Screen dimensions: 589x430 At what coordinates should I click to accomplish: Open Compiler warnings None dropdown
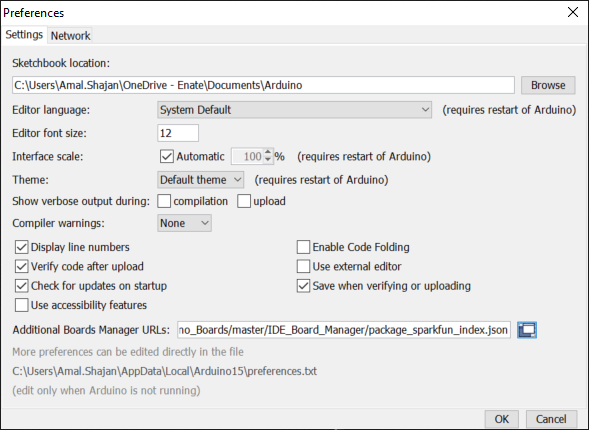tap(184, 223)
